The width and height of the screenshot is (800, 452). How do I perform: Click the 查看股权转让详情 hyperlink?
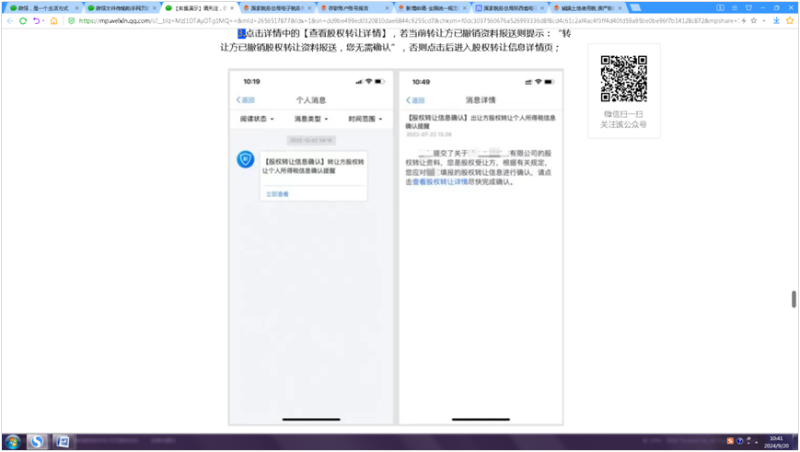[441, 182]
